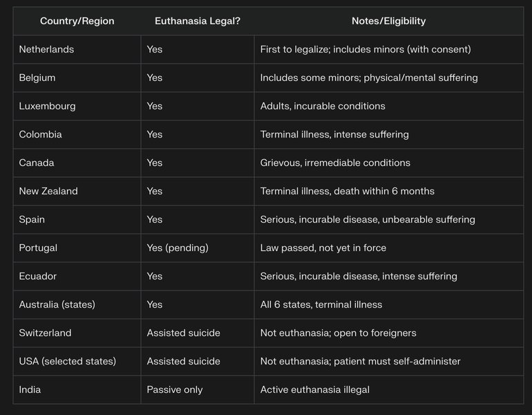Click the Euthanasia Legal? column header
532x415 pixels.
pyautogui.click(x=197, y=21)
